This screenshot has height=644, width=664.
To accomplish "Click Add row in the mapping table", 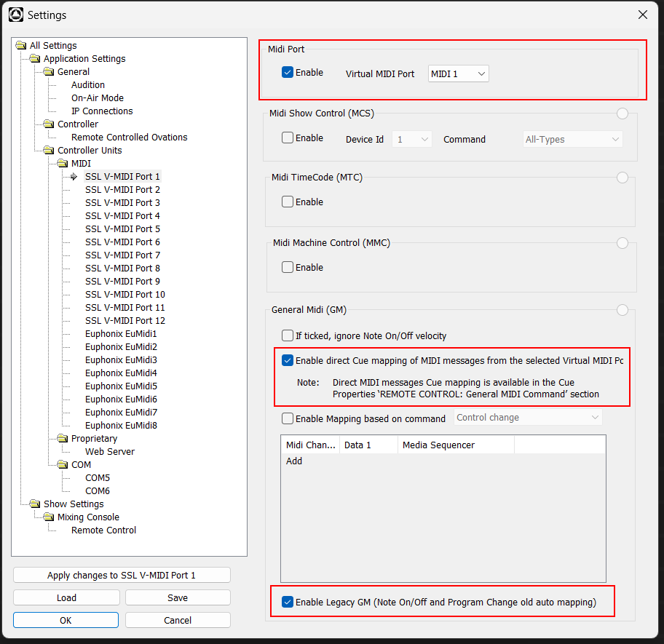I will [294, 461].
